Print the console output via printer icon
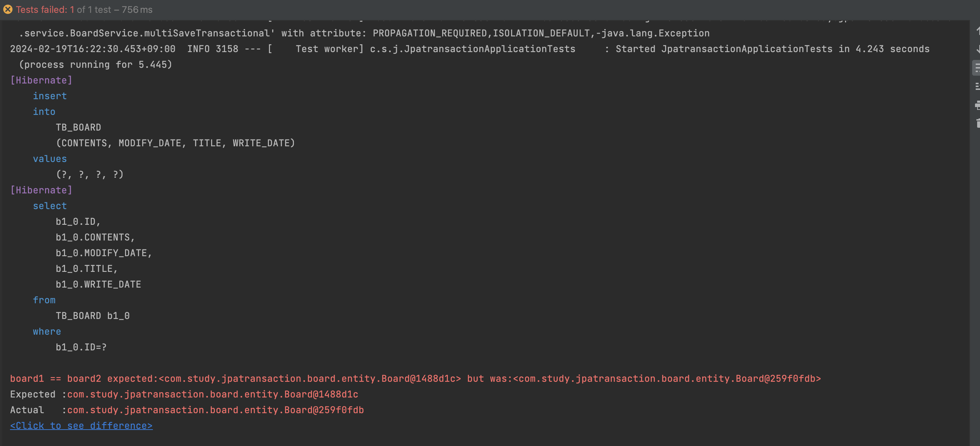Image resolution: width=980 pixels, height=446 pixels. [x=977, y=105]
